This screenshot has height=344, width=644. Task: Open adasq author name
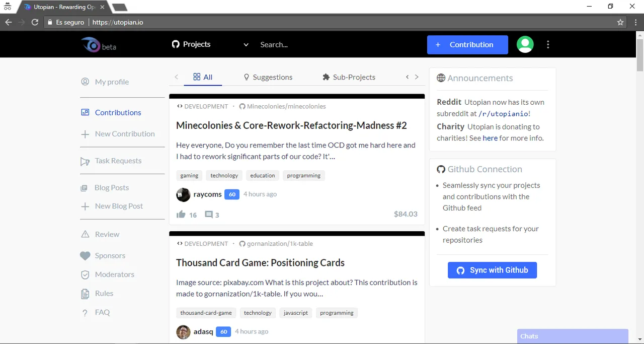pos(203,332)
